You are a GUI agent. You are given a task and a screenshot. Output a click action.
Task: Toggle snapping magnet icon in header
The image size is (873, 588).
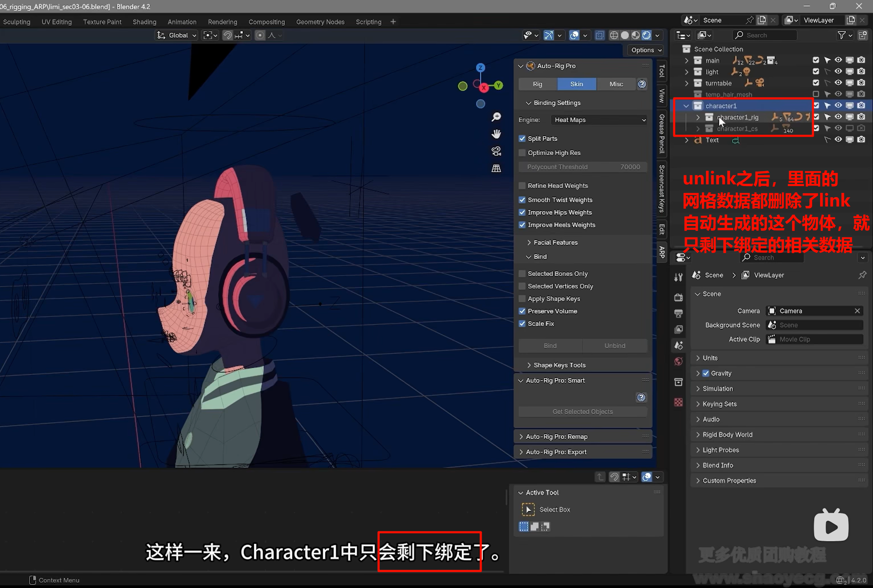227,35
